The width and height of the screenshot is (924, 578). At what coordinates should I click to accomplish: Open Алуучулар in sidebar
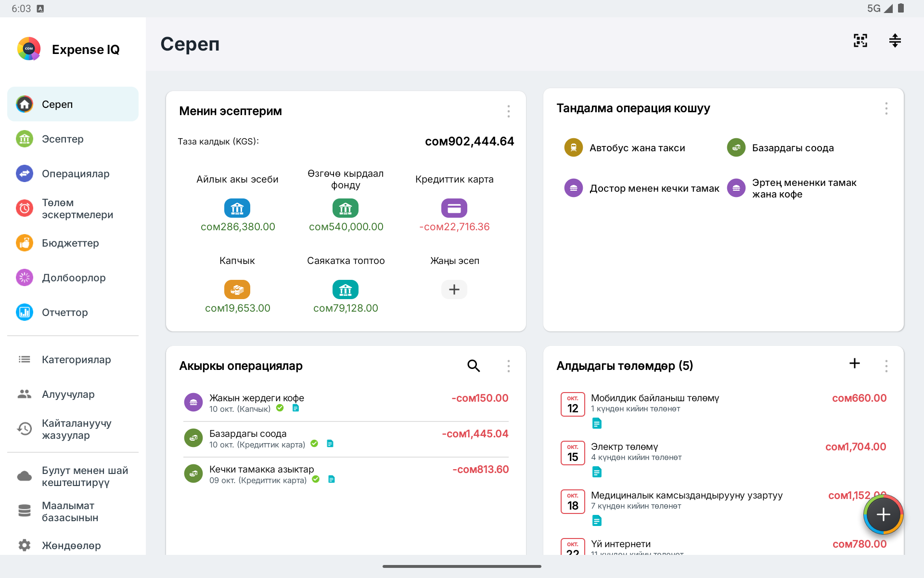coord(73,394)
